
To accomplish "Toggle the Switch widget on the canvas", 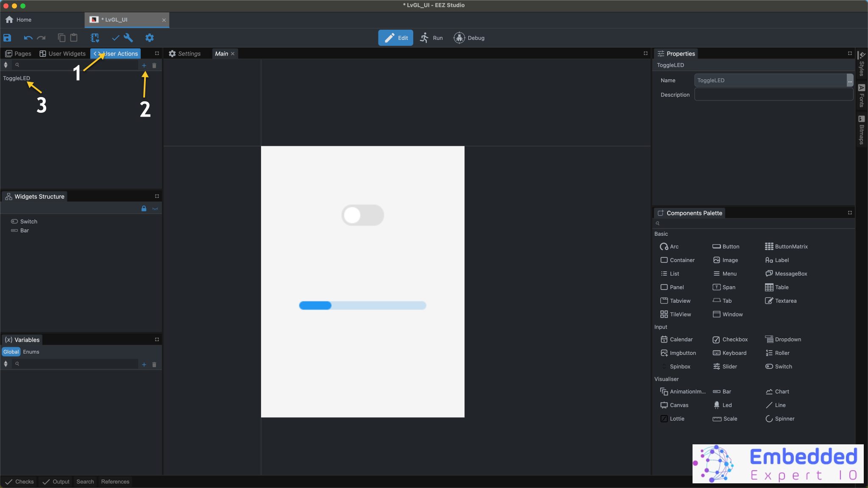I will click(362, 215).
